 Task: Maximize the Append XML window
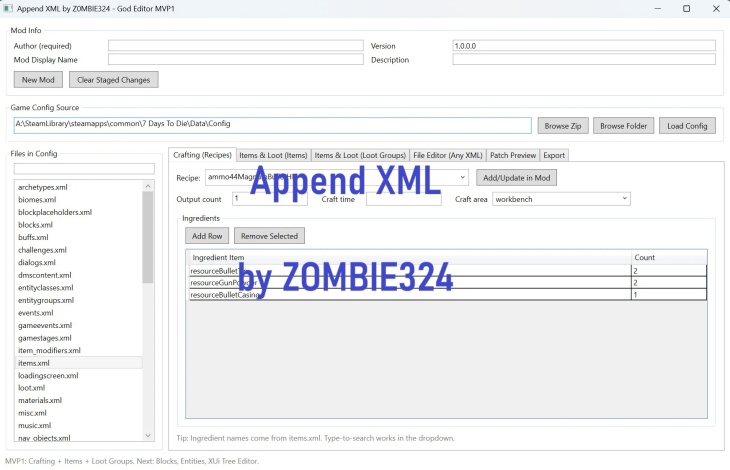686,8
